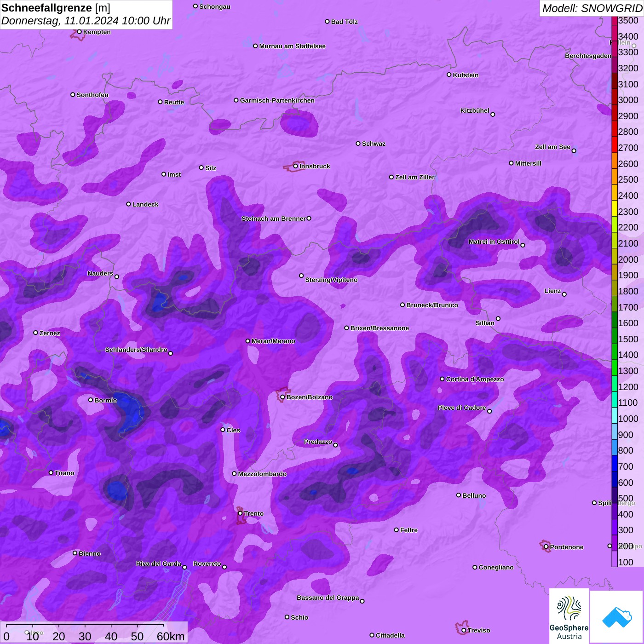Click the Sillian marker dot

tap(498, 318)
